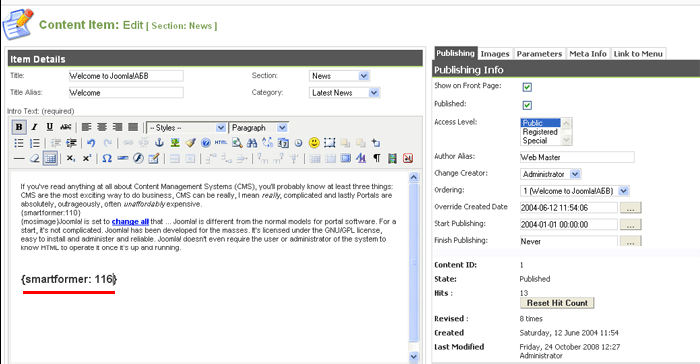The width and height of the screenshot is (700, 364).
Task: Center align text
Action: click(x=102, y=127)
